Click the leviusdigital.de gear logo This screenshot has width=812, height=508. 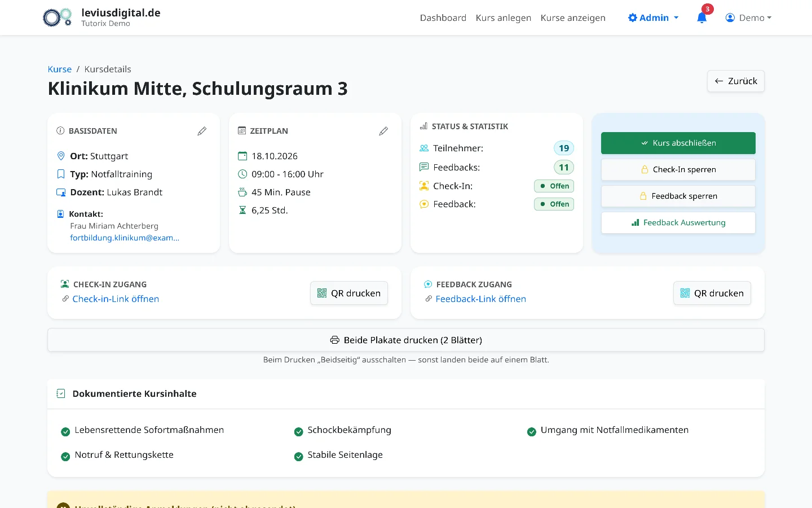(x=58, y=17)
